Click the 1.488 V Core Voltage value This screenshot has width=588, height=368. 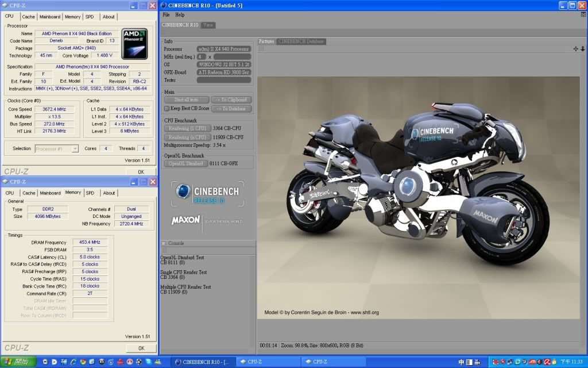pyautogui.click(x=105, y=55)
